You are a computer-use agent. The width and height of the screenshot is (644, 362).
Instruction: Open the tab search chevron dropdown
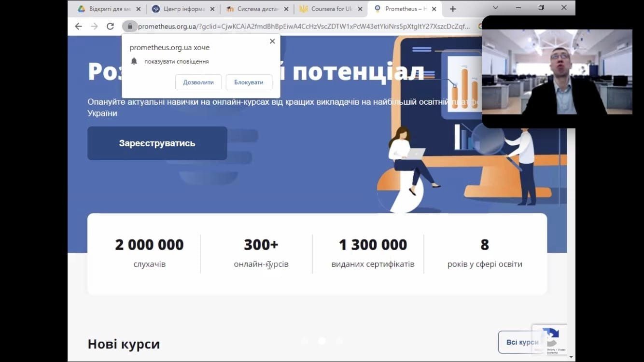point(495,8)
